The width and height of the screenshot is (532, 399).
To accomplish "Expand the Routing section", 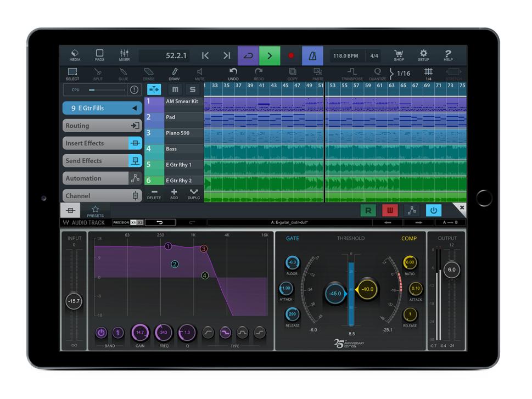I will coord(103,126).
